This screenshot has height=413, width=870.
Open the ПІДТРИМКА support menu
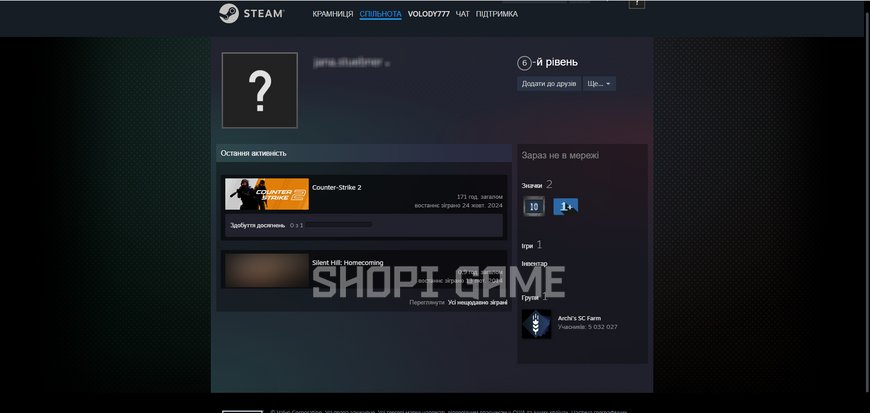[x=497, y=14]
